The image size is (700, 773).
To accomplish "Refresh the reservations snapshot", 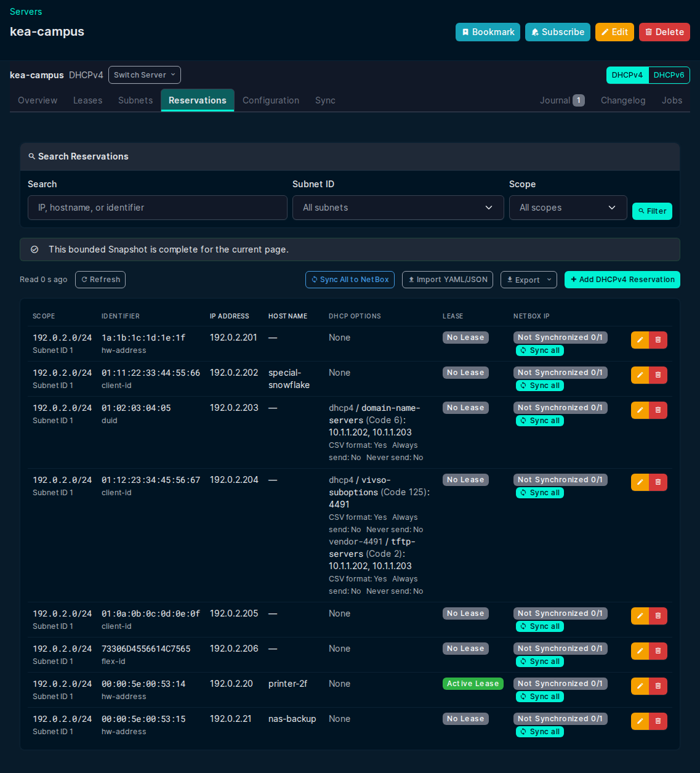I will [x=100, y=280].
